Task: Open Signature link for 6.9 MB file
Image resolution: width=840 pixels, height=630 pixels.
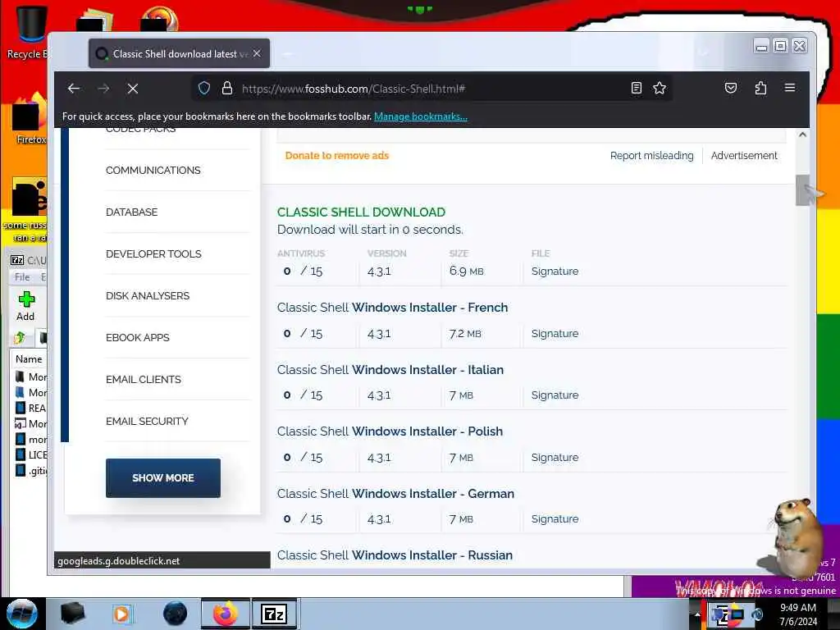Action: pyautogui.click(x=555, y=271)
